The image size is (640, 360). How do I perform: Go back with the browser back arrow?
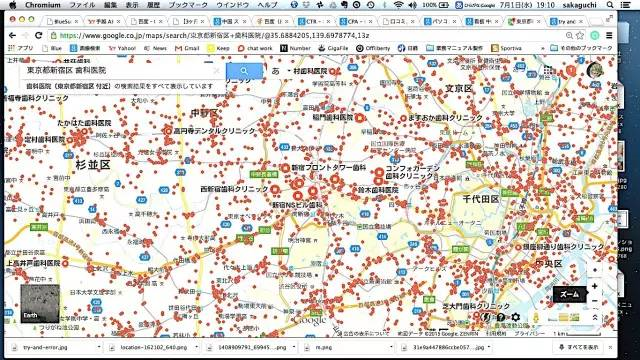click(x=13, y=36)
